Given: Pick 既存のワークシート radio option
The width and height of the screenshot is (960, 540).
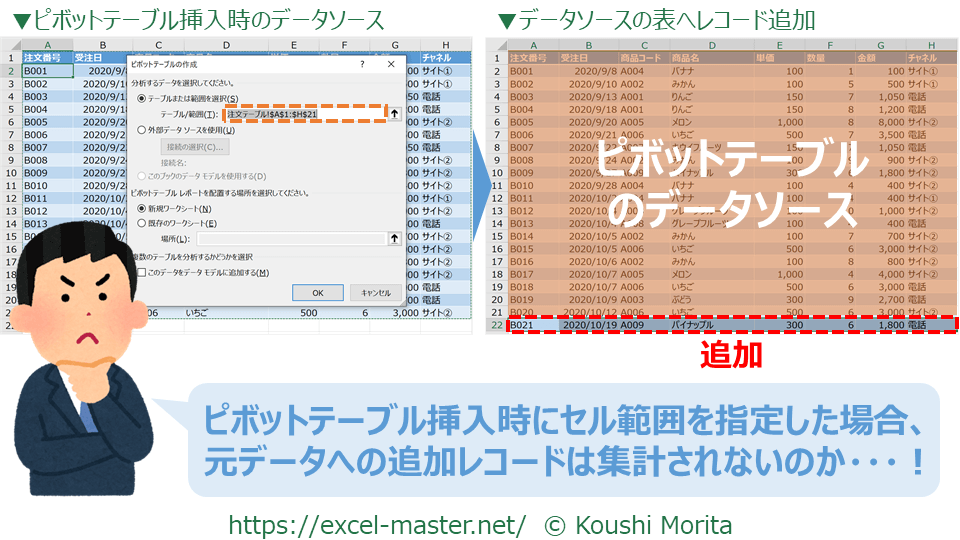Looking at the screenshot, I should coord(140,222).
